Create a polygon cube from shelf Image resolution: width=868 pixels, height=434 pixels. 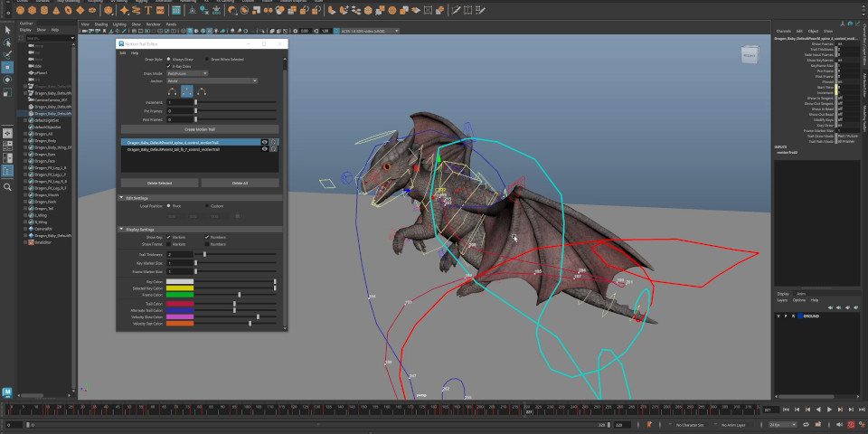point(33,10)
